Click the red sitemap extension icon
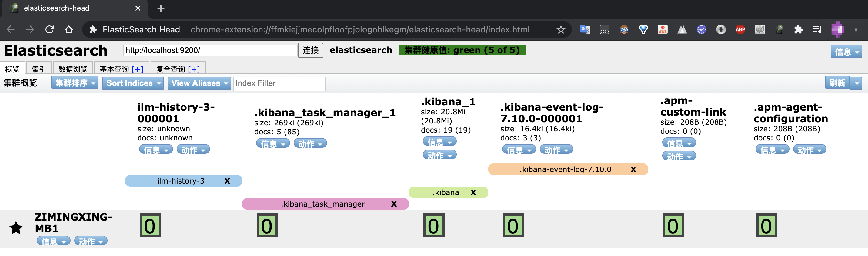 663,29
